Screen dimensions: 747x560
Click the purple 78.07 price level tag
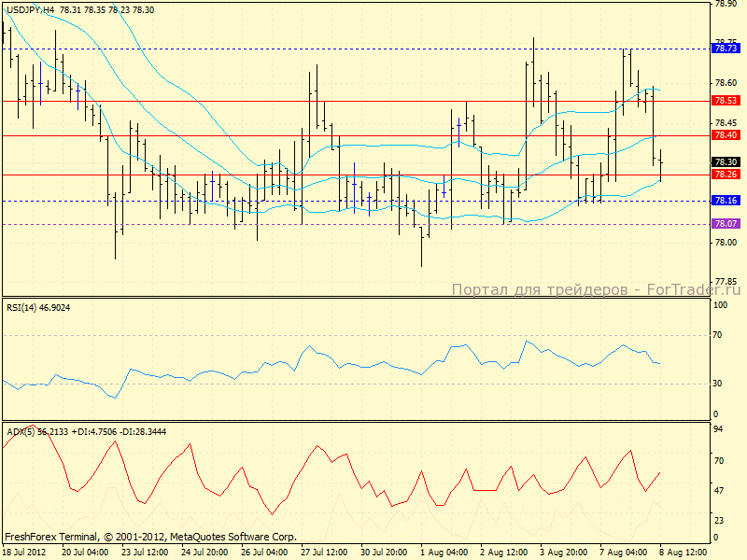[726, 224]
